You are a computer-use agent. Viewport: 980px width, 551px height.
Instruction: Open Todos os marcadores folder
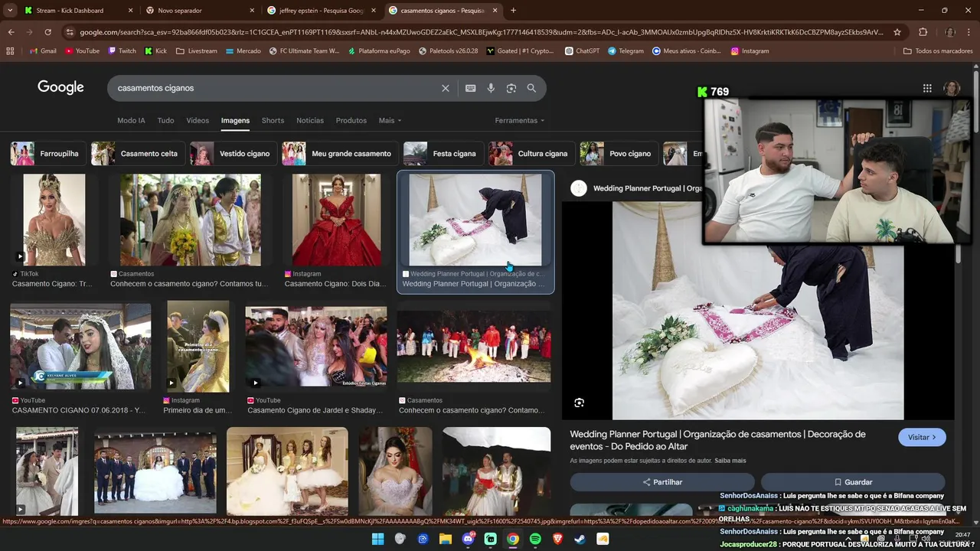coord(938,51)
